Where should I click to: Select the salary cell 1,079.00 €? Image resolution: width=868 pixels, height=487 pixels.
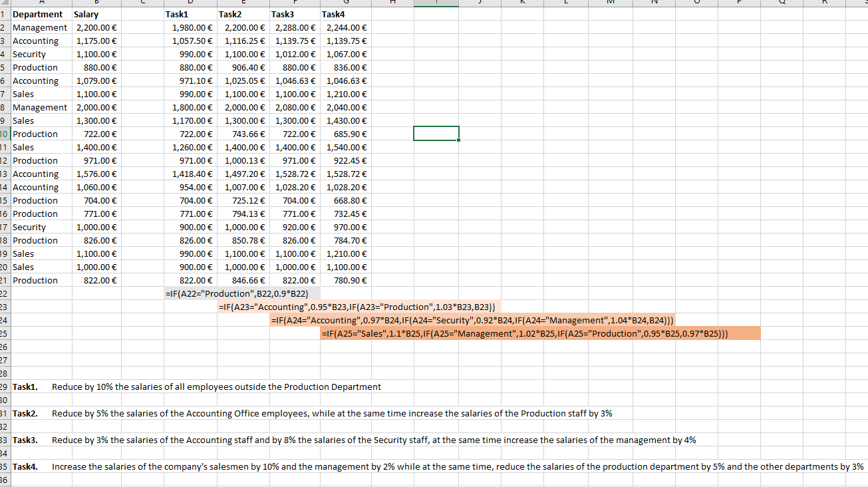96,81
